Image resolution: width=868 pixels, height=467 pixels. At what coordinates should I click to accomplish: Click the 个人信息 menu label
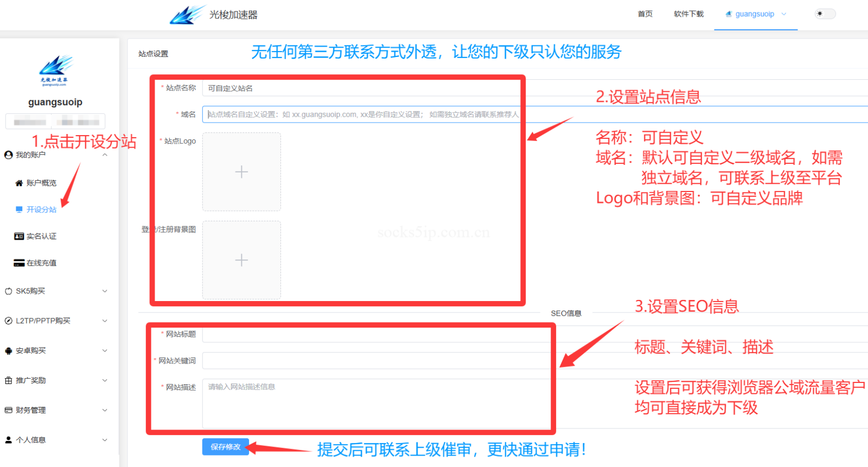tap(31, 440)
